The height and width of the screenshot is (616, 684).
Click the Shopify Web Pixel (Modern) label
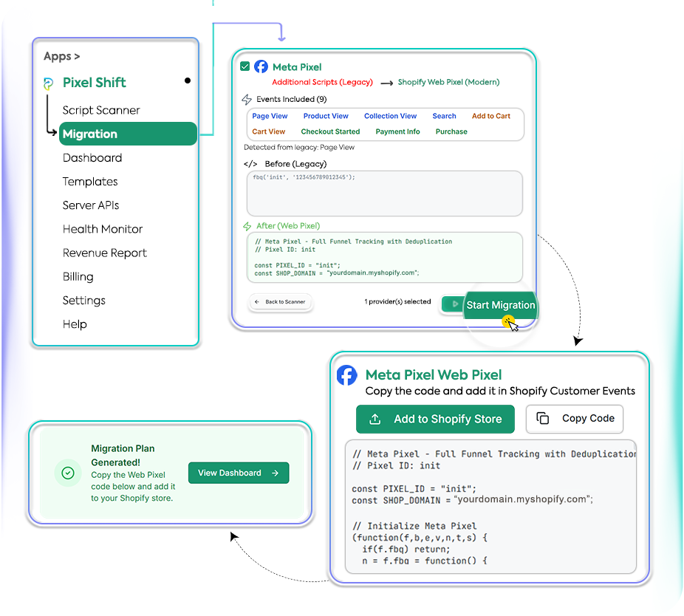[x=448, y=82]
